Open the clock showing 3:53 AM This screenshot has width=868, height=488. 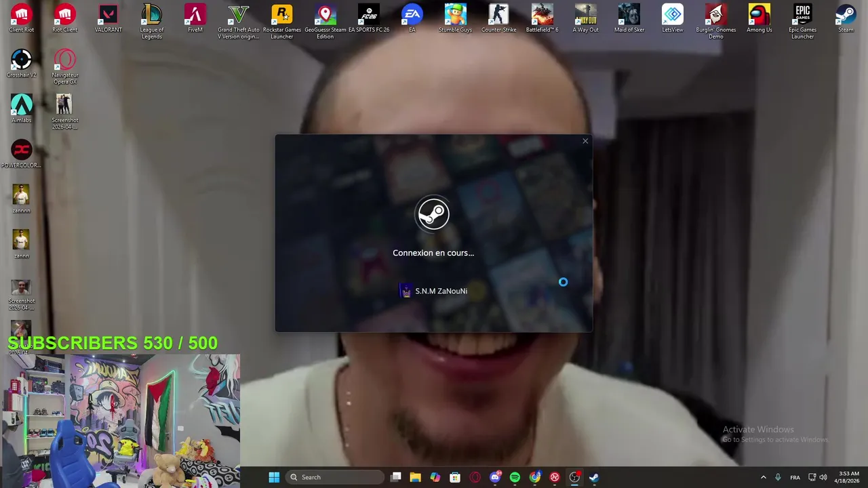[x=848, y=477]
